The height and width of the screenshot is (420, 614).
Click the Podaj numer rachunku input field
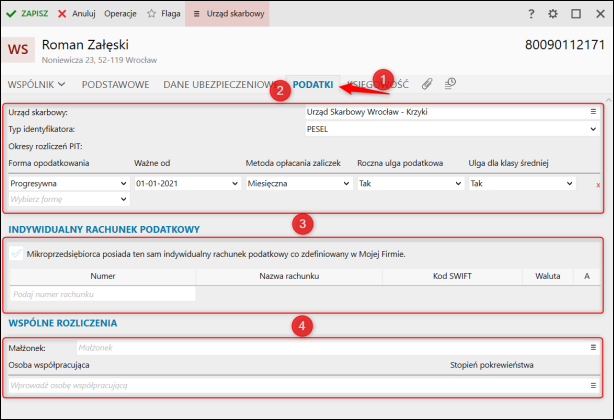[102, 294]
